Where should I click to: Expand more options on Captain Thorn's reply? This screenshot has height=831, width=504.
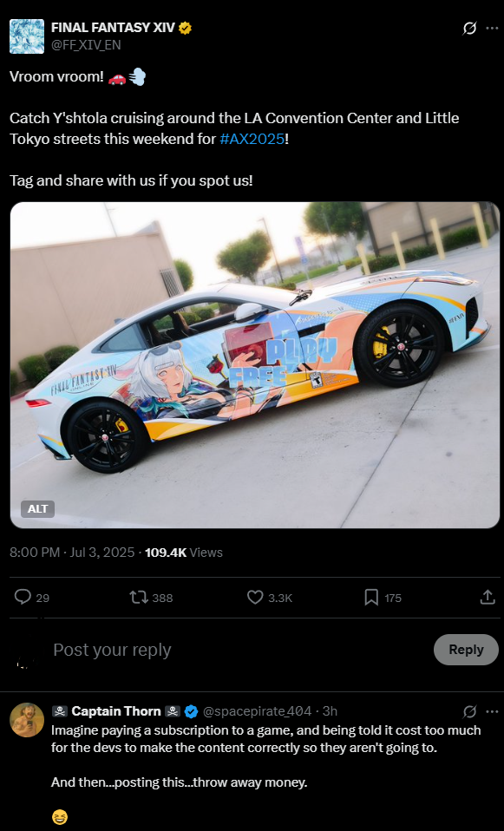492,711
